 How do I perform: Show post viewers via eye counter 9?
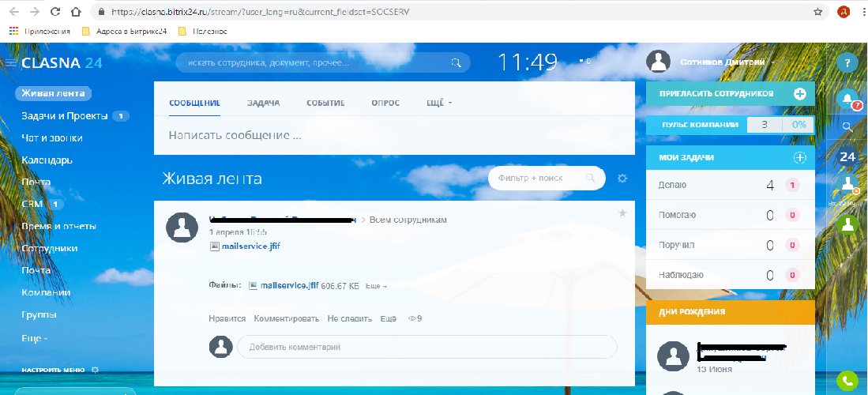415,318
